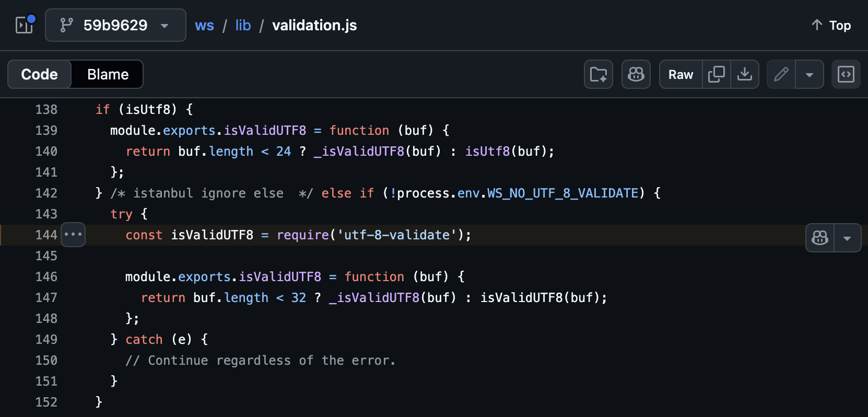Viewport: 868px width, 417px height.
Task: Select line number 152
Action: click(x=46, y=402)
